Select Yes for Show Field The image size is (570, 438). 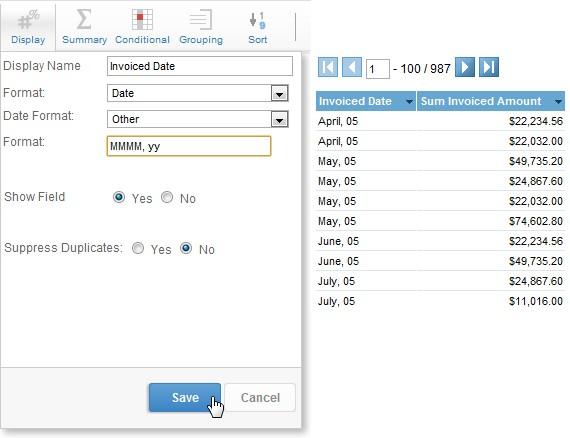119,197
